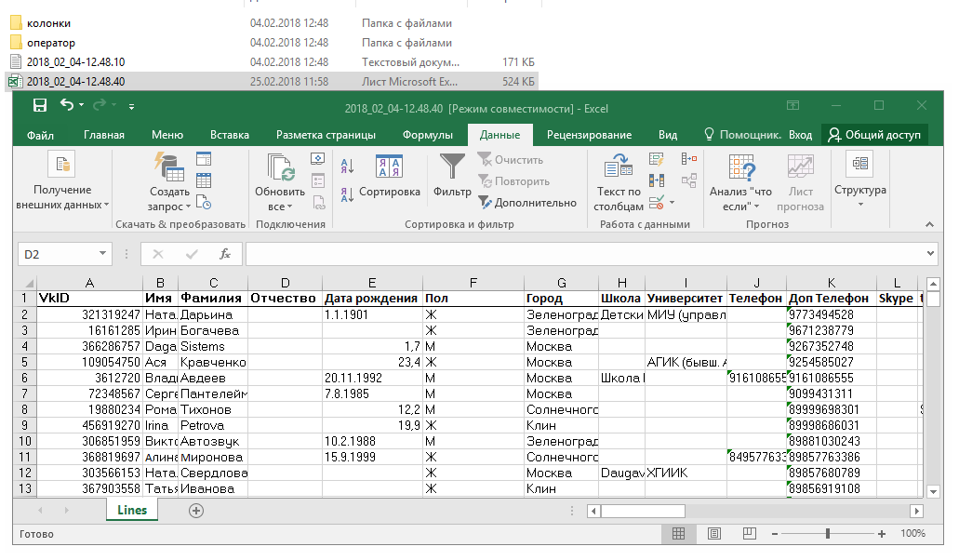The width and height of the screenshot is (959, 560).
Task: Switch to Page Layout view in status bar
Action: pyautogui.click(x=713, y=533)
